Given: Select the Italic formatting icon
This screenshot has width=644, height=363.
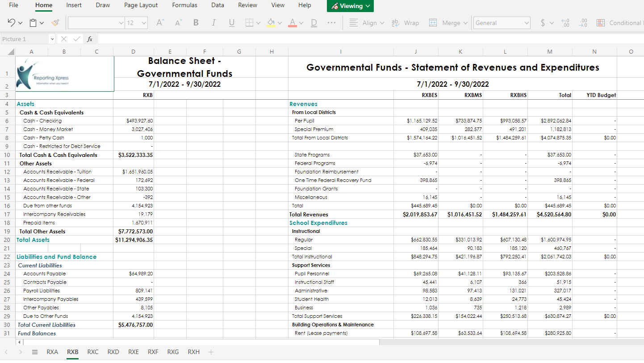Looking at the screenshot, I should click(213, 22).
